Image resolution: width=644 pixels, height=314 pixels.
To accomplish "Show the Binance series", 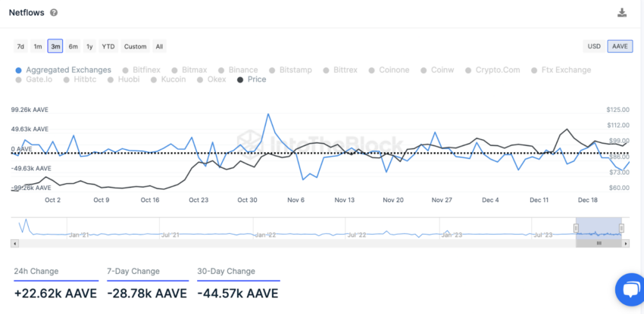I will (x=238, y=70).
